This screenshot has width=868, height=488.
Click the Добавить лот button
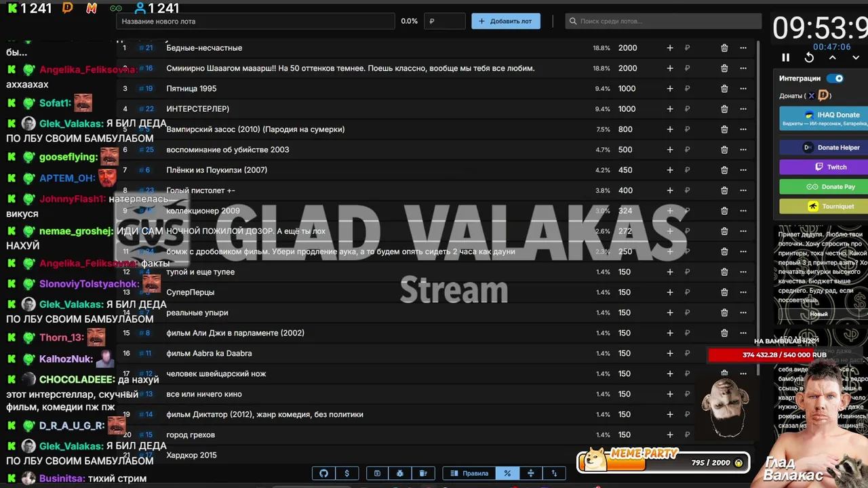[506, 21]
